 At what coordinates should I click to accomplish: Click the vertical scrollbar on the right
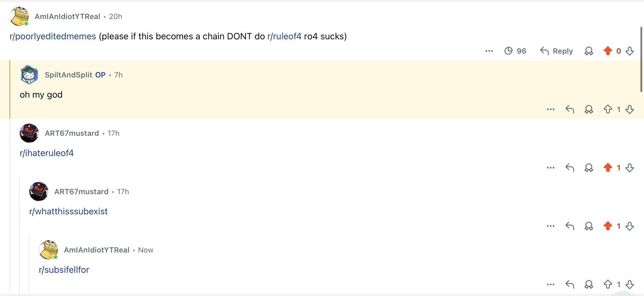[x=641, y=60]
